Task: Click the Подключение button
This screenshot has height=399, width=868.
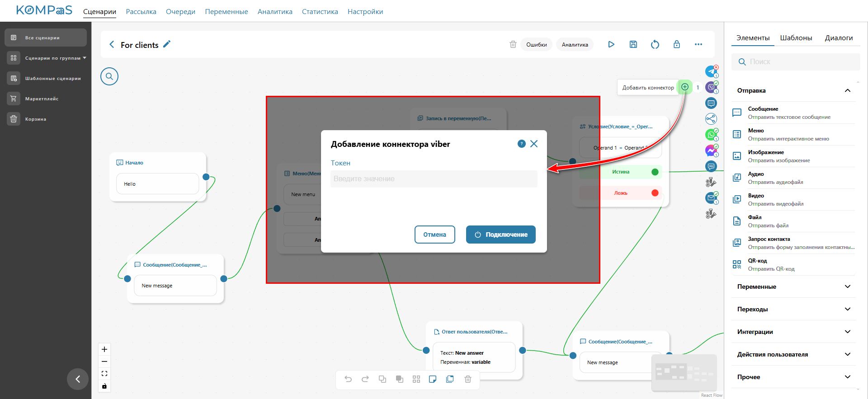Action: (x=501, y=235)
